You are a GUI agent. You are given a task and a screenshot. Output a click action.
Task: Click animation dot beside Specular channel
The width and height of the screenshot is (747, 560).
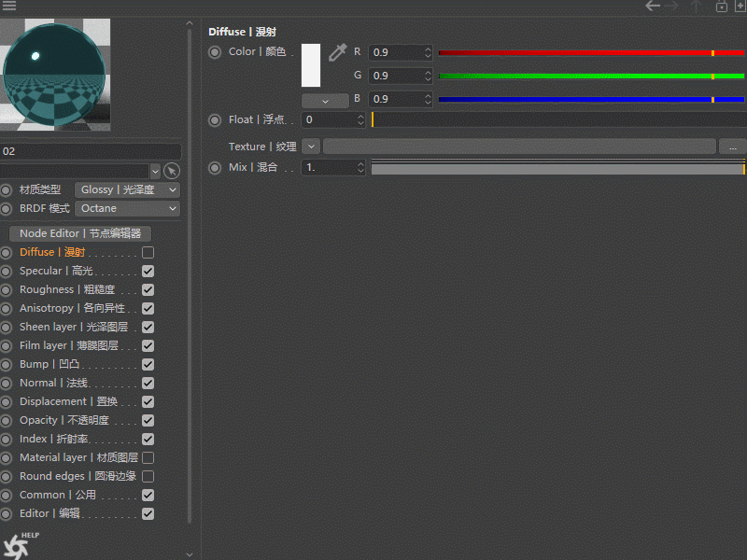(6, 271)
